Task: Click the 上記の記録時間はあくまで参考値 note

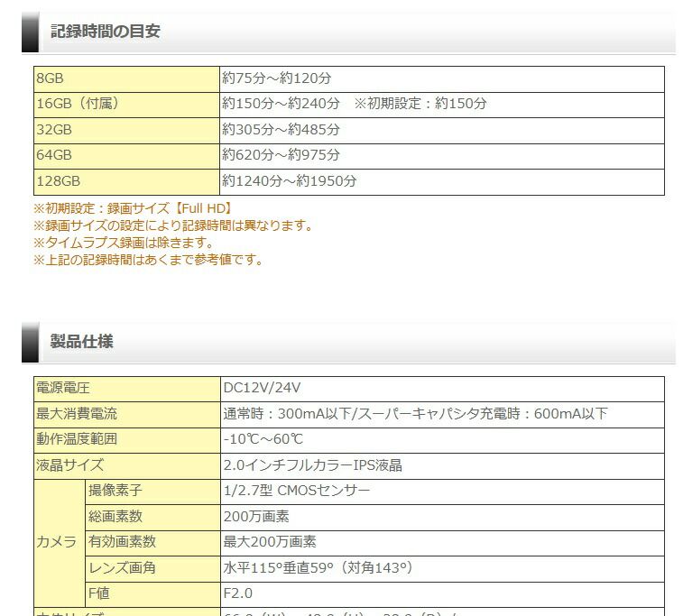Action: (149, 260)
